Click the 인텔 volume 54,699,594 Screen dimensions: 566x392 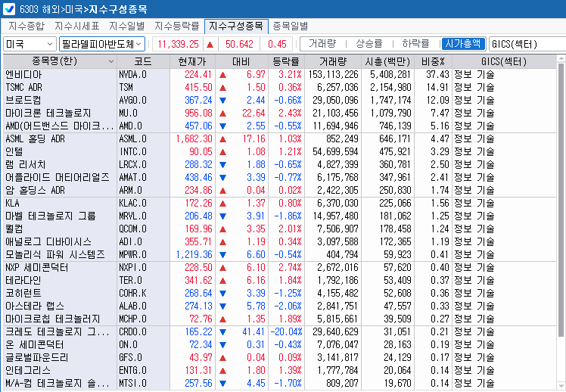point(335,152)
